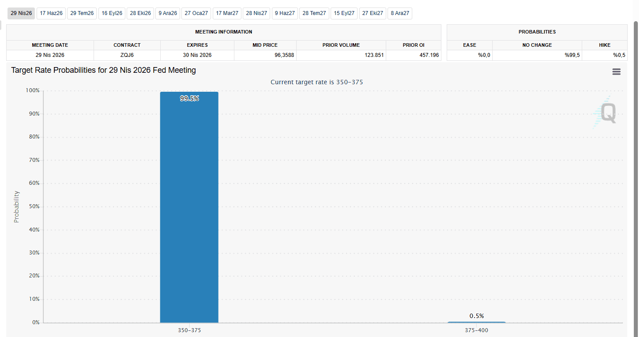The image size is (644, 337).
Task: Open the 27 Eki27 meeting tab
Action: (373, 13)
